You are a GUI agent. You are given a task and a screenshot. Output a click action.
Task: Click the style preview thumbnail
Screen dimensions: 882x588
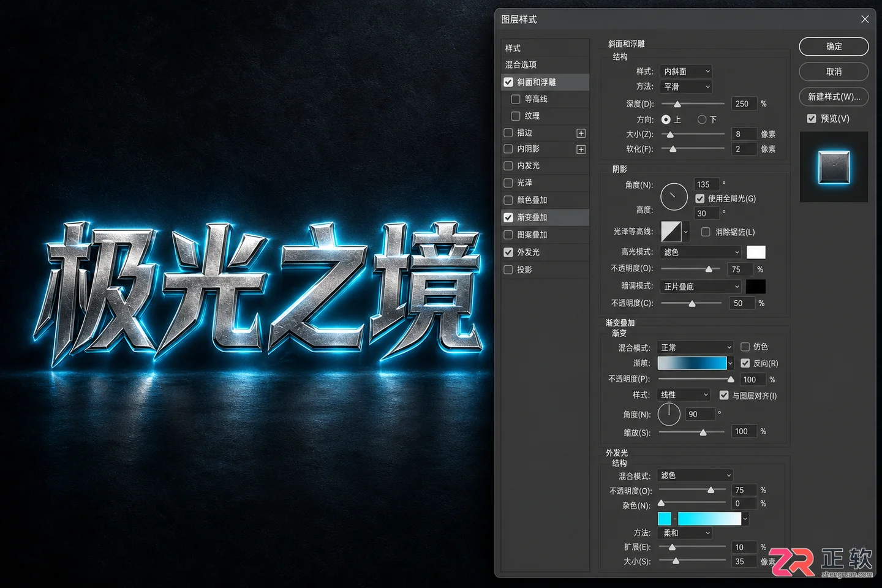pos(834,167)
